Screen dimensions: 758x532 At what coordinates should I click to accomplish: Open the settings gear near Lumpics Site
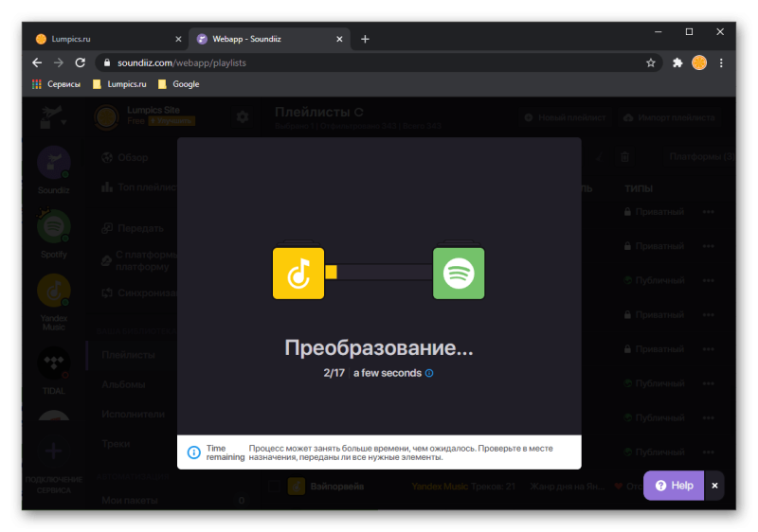(243, 116)
